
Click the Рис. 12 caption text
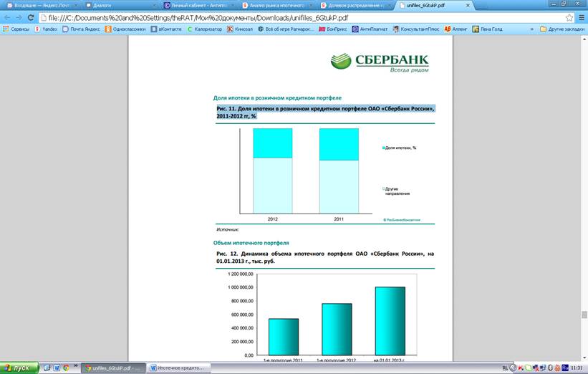tap(325, 257)
